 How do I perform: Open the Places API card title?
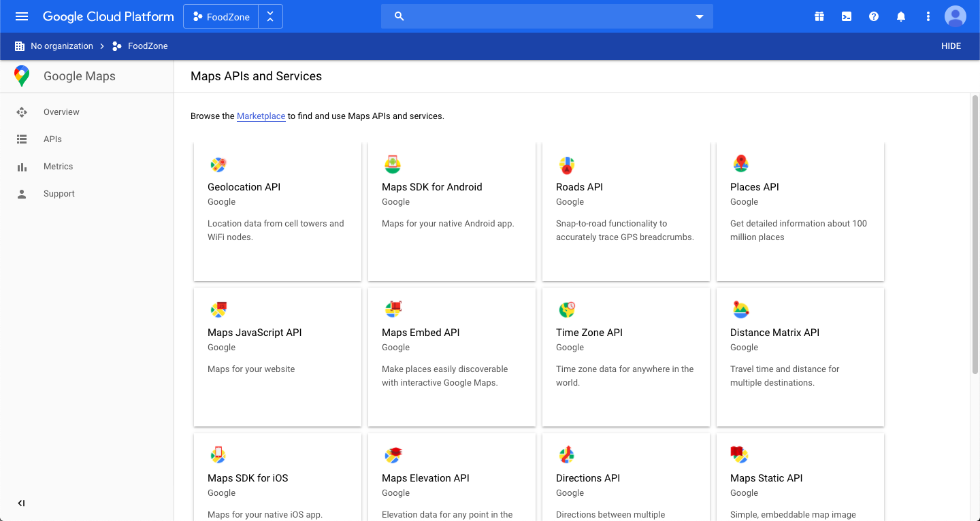click(755, 187)
